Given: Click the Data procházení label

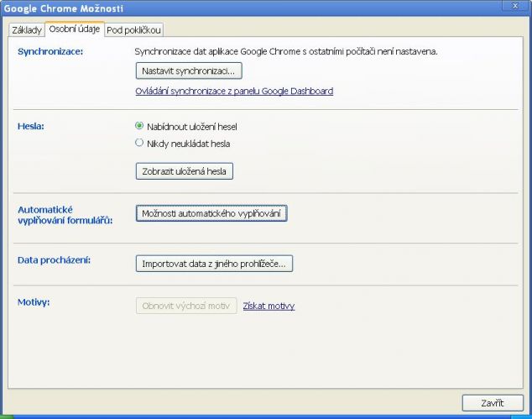Looking at the screenshot, I should click(x=55, y=260).
